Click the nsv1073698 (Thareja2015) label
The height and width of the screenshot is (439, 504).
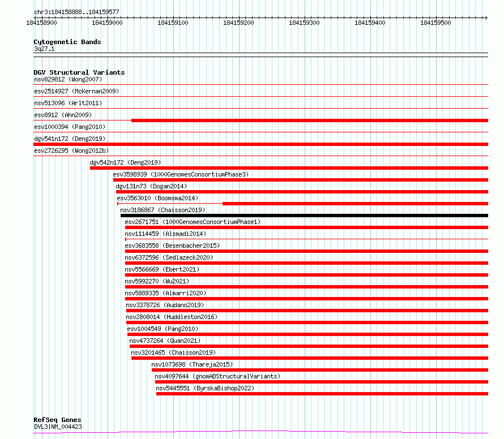tap(192, 364)
